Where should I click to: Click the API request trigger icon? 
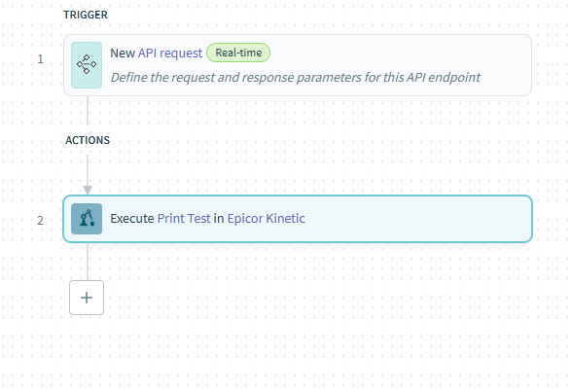(87, 65)
